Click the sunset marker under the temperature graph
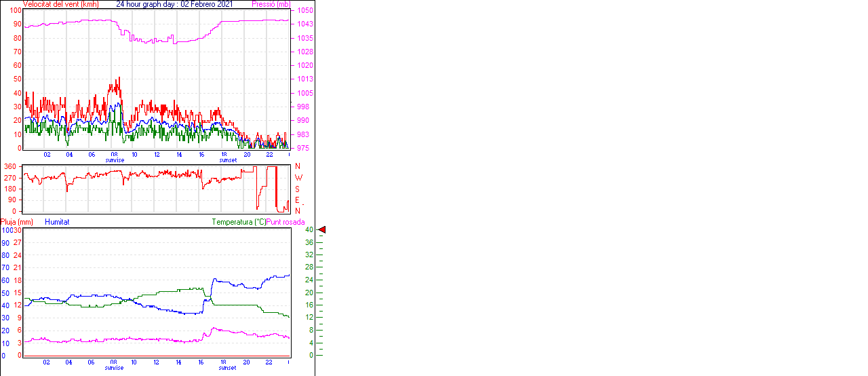The width and height of the screenshot is (868, 376). [228, 368]
